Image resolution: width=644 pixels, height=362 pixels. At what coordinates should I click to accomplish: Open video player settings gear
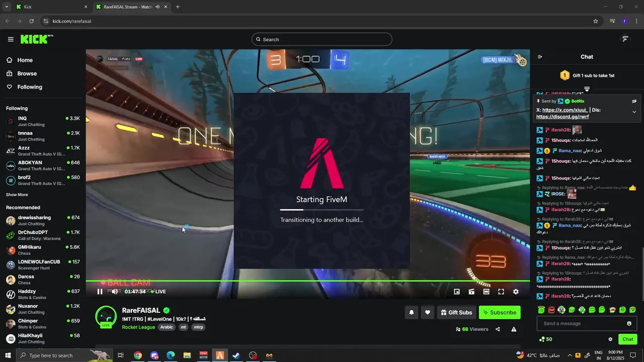click(x=516, y=292)
